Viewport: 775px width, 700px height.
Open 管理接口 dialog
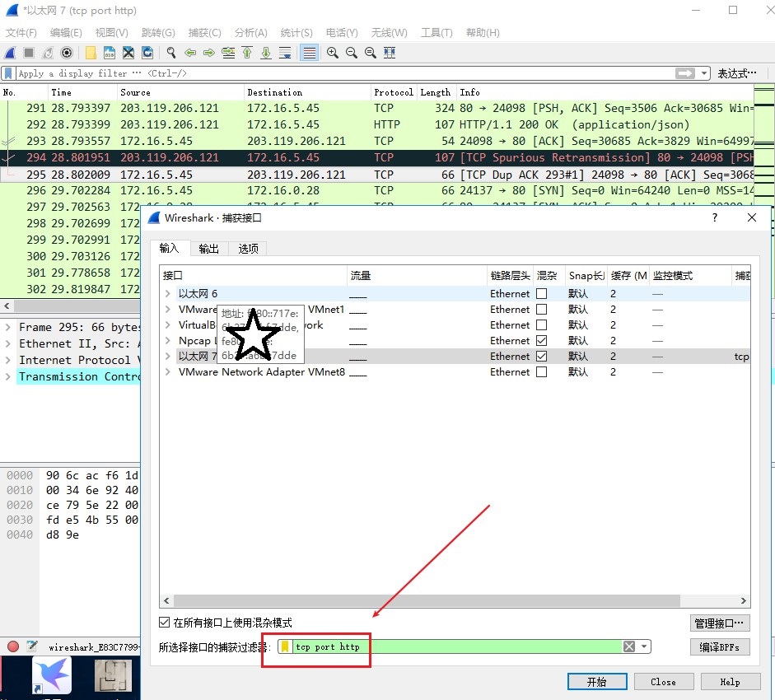[x=720, y=623]
